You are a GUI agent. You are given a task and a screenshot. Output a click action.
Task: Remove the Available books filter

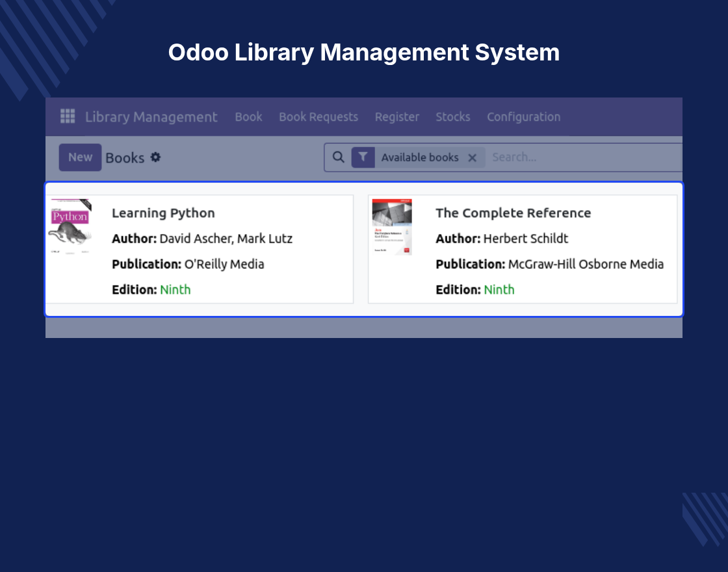pos(472,158)
